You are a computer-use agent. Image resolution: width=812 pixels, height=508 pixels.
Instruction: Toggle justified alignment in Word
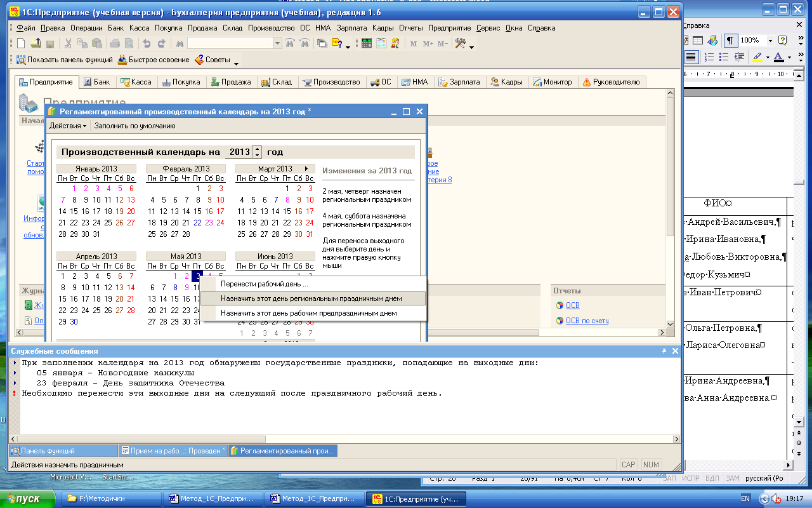pyautogui.click(x=691, y=57)
